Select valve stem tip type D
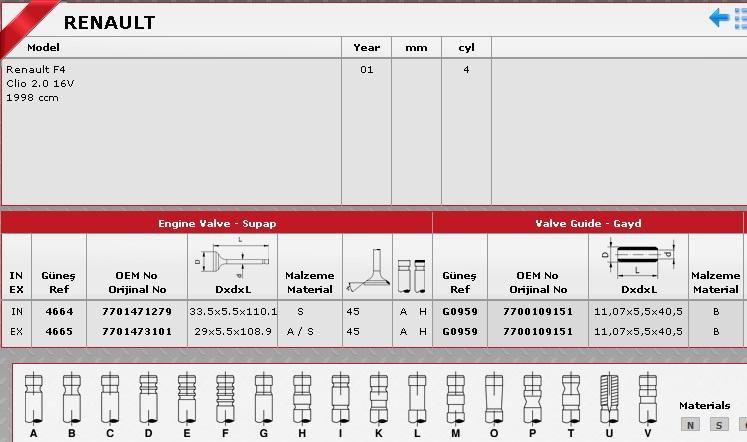747x442 pixels. pos(148,405)
